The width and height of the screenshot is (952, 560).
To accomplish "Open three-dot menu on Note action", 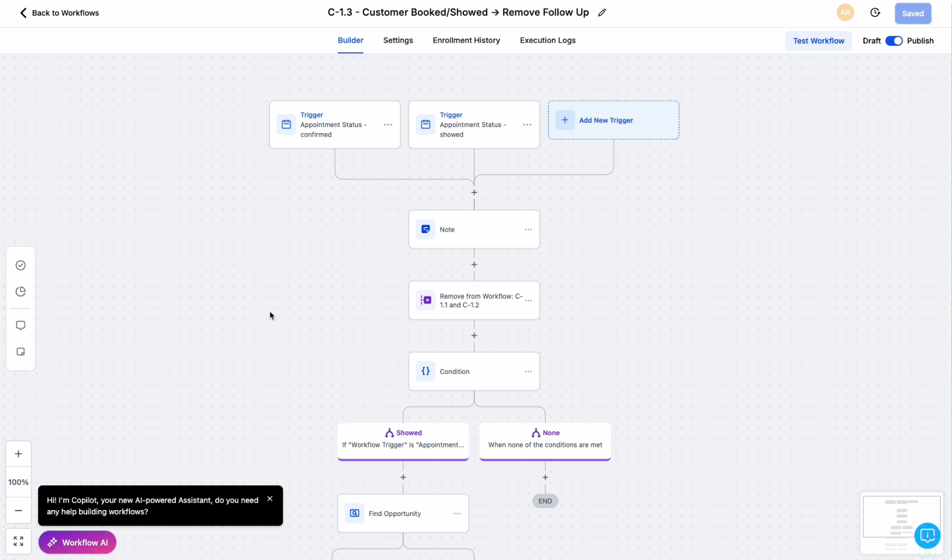I will (528, 229).
